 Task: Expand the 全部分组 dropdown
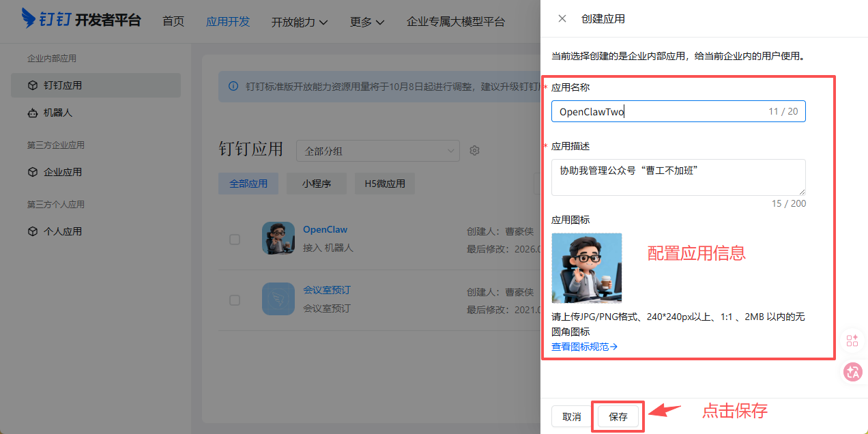point(378,151)
